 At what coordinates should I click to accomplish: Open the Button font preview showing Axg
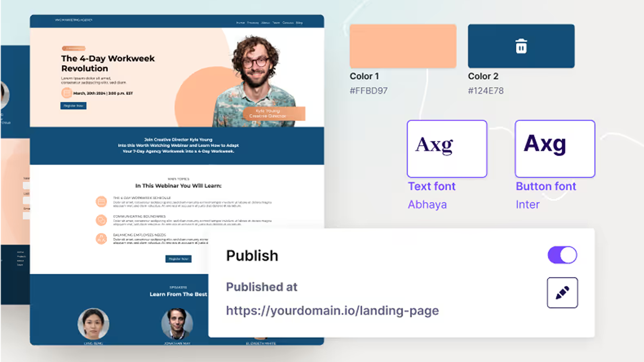point(554,148)
